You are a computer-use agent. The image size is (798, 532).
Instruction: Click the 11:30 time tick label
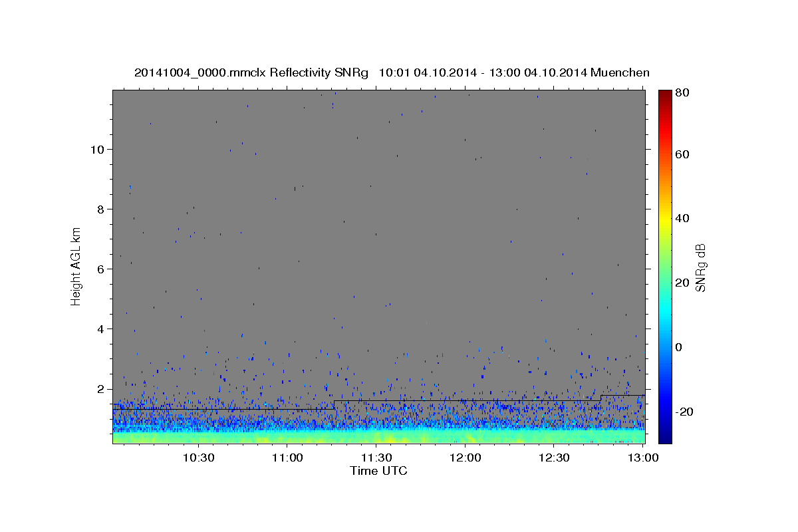tap(376, 458)
